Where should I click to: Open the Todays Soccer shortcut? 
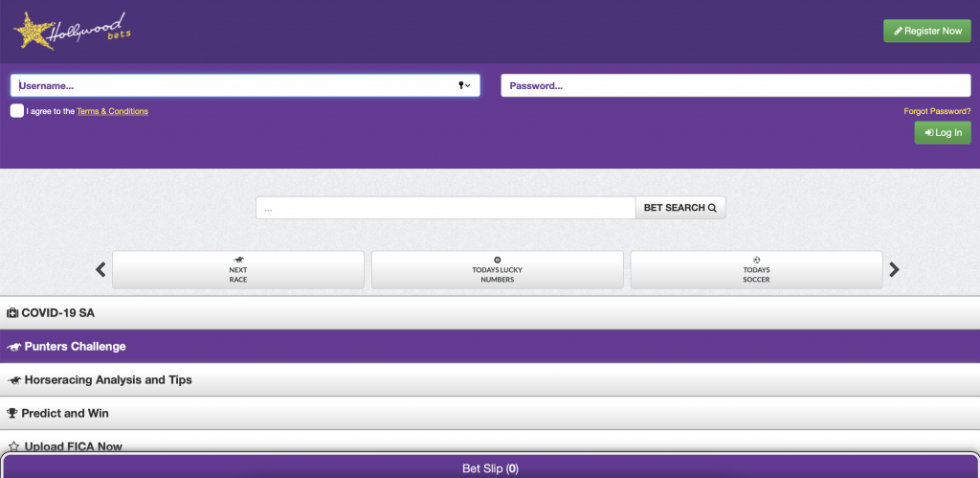pos(757,270)
